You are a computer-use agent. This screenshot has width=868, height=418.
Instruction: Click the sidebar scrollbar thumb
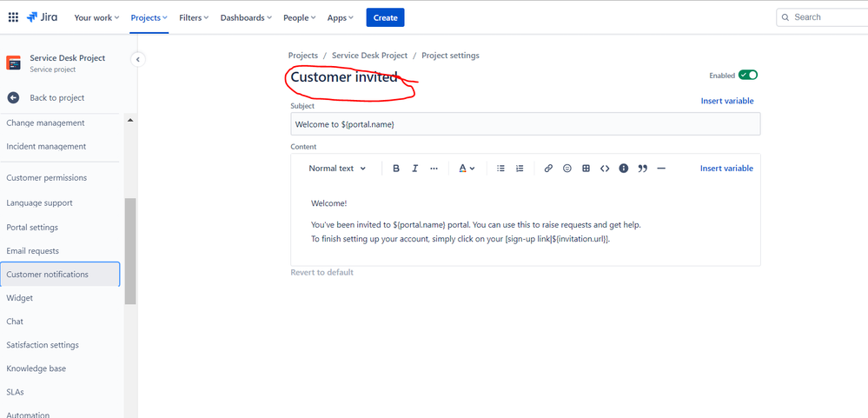[x=130, y=251]
